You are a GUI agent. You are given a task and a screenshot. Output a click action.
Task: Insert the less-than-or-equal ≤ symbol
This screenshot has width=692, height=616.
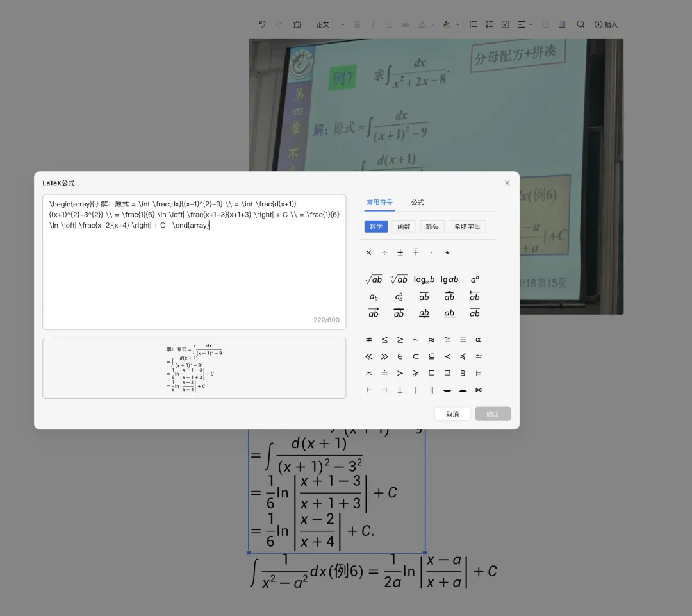pos(384,340)
